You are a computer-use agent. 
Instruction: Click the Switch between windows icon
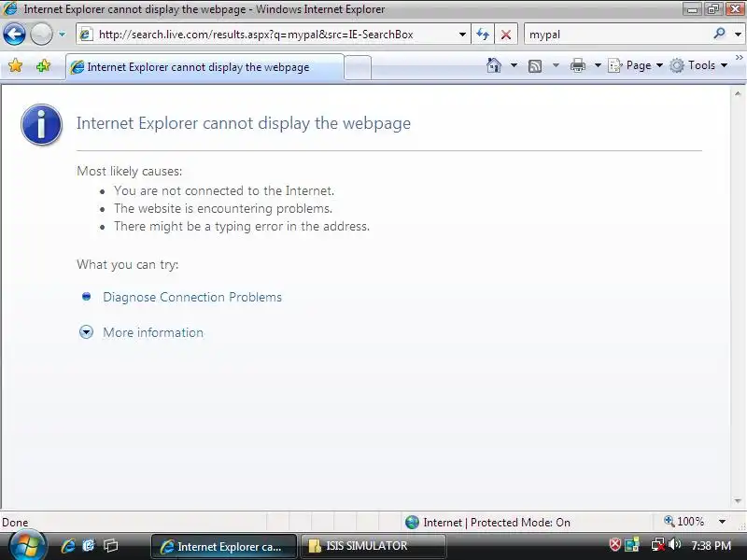(x=110, y=546)
